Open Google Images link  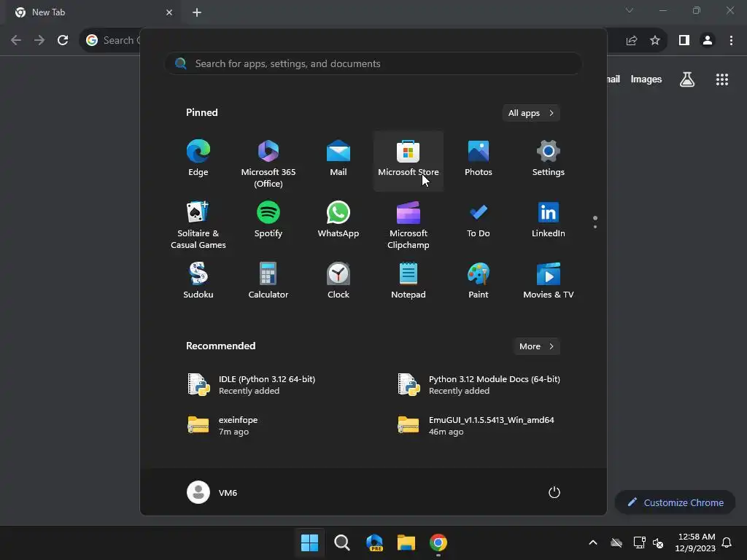(x=646, y=79)
